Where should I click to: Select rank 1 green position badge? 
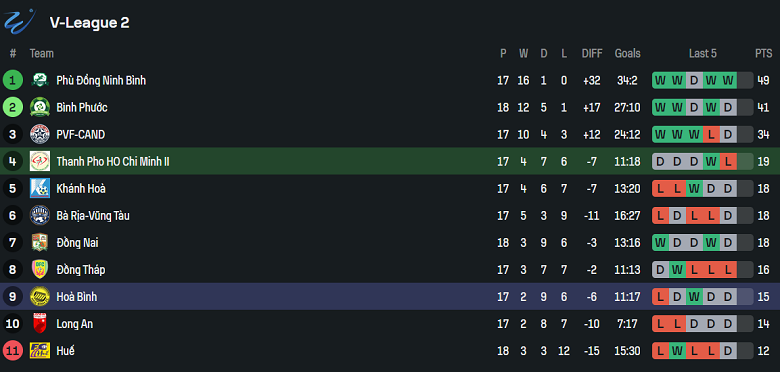pyautogui.click(x=12, y=80)
